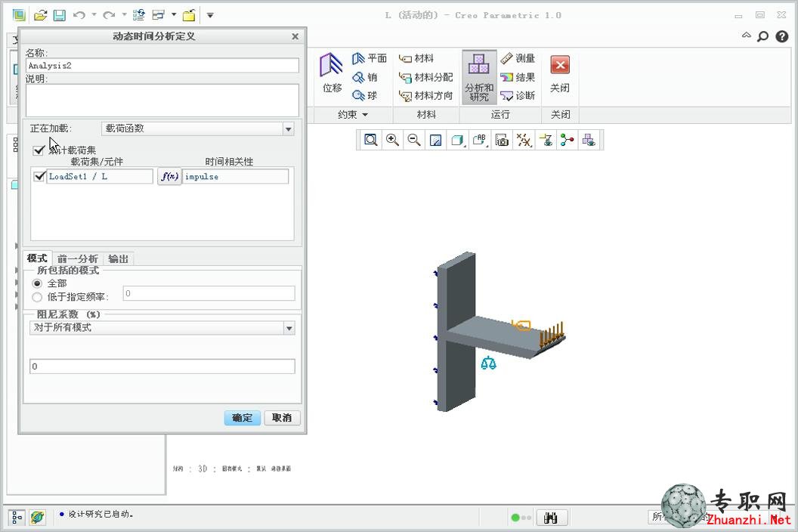The width and height of the screenshot is (798, 532).
Task: Click simulation display settings icon
Action: pyautogui.click(x=546, y=140)
